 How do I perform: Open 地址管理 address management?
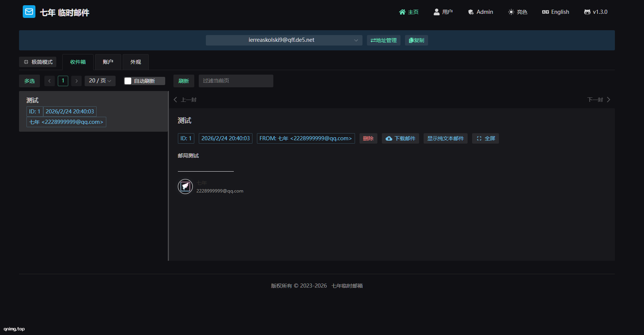click(x=384, y=40)
